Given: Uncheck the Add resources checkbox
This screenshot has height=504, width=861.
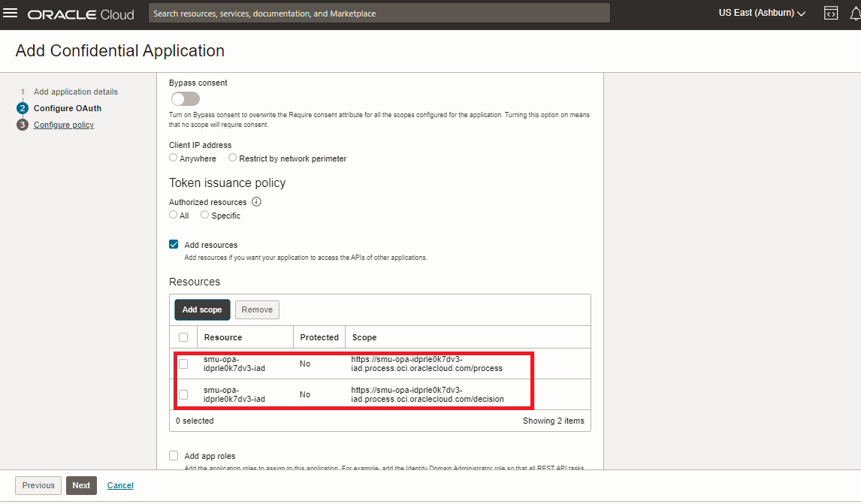Looking at the screenshot, I should 174,245.
